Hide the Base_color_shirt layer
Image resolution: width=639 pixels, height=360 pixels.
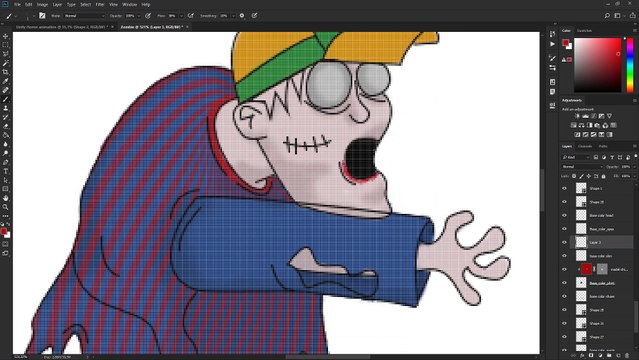point(564,283)
